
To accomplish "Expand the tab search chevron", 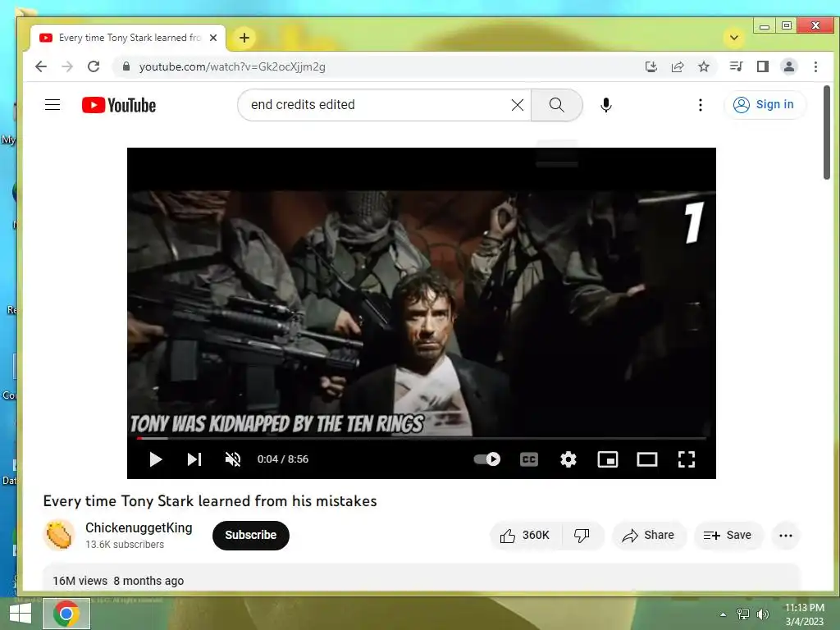I will tap(734, 38).
